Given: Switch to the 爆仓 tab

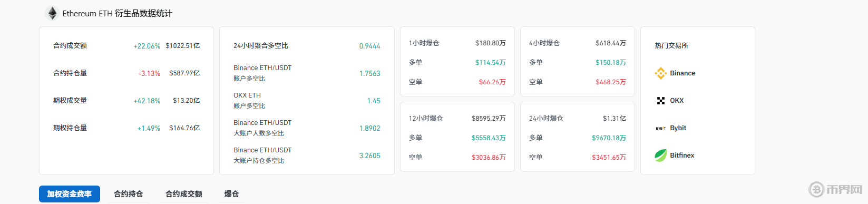Looking at the screenshot, I should [231, 194].
